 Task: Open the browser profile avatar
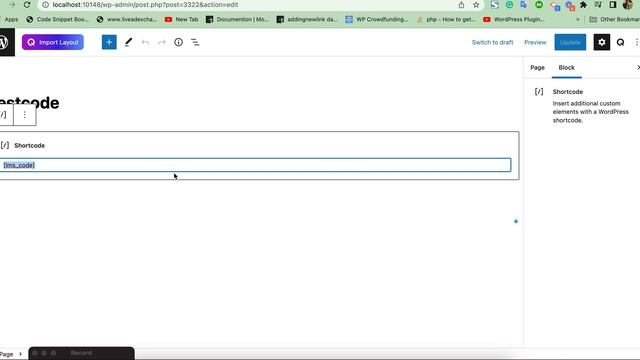628,5
